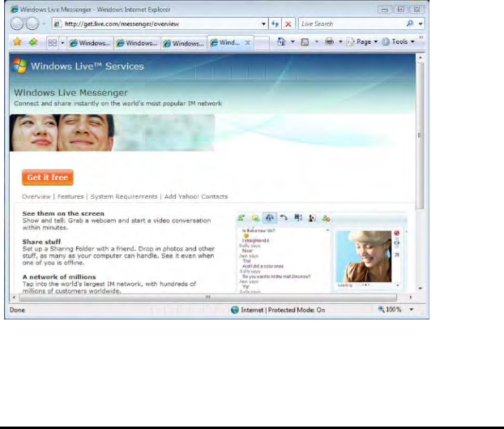The width and height of the screenshot is (504, 429).
Task: Click the horizontal scrollbar thumb
Action: point(208,298)
